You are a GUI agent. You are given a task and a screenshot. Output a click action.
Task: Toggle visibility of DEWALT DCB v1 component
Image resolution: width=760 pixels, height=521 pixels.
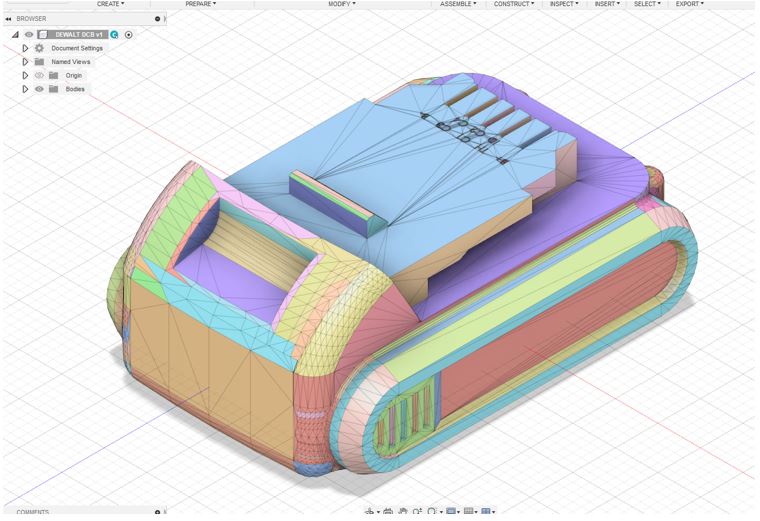click(29, 35)
